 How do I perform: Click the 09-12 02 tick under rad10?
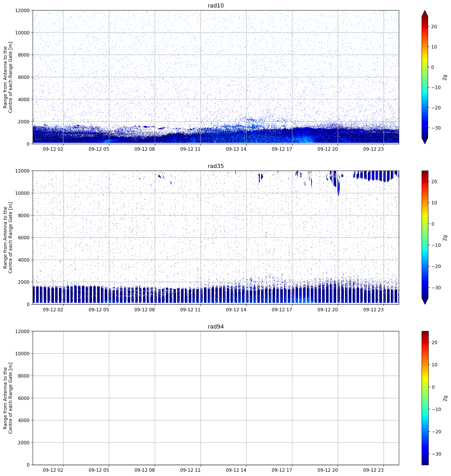point(53,149)
